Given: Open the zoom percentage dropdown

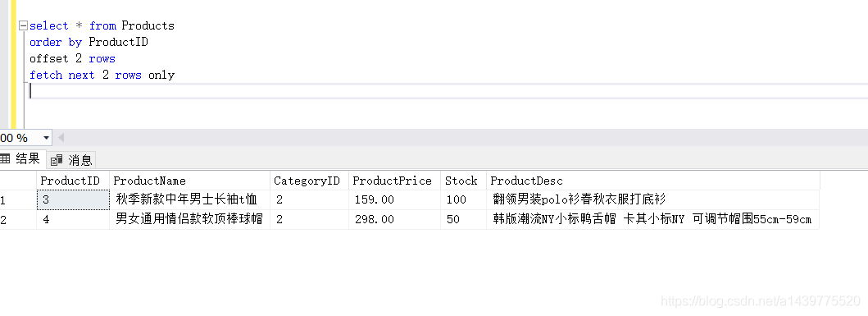Looking at the screenshot, I should click(x=46, y=138).
